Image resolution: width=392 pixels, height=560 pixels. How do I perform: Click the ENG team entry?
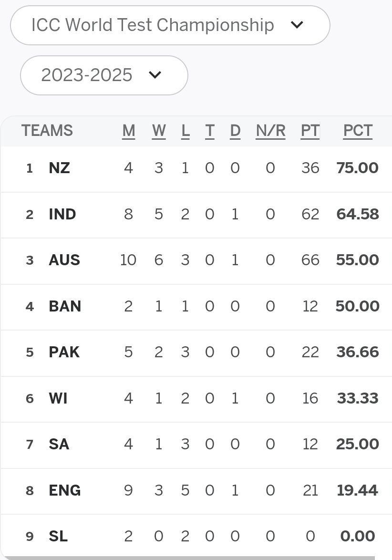[x=65, y=490]
